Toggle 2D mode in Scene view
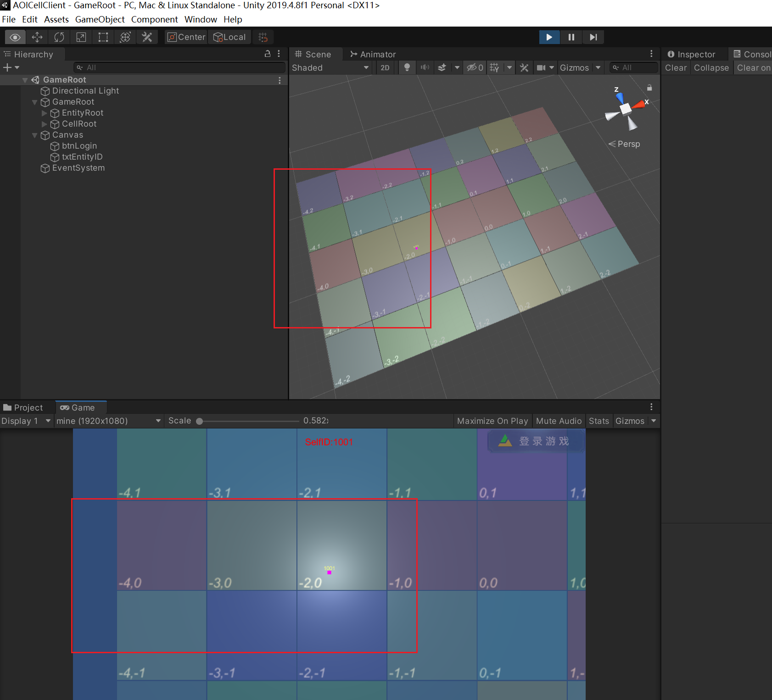 385,68
